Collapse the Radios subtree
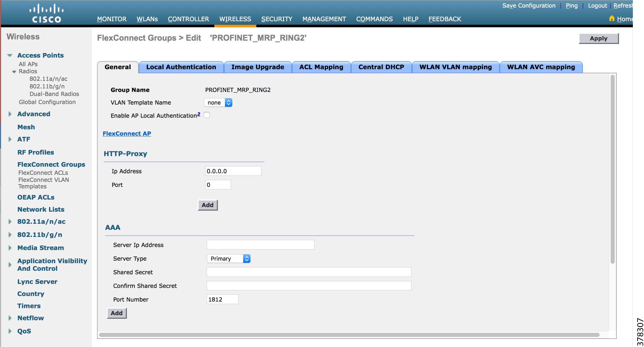Viewport: 644px width, 347px height. (x=14, y=71)
